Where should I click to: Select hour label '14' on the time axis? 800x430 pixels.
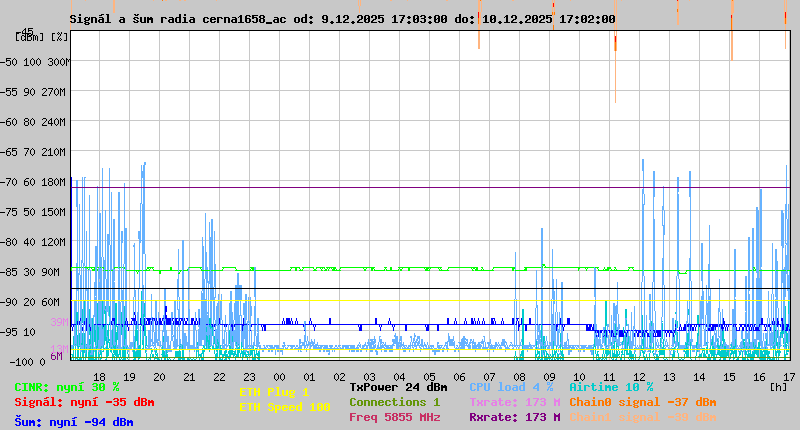pyautogui.click(x=699, y=377)
